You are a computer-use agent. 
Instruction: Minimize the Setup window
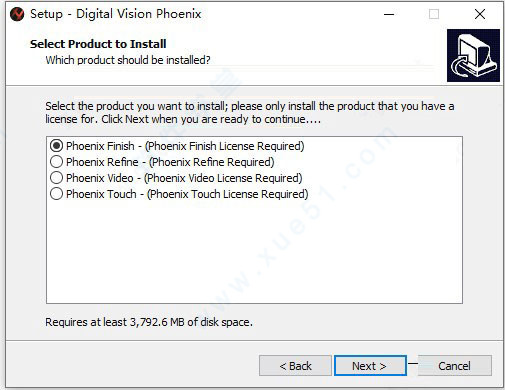389,14
